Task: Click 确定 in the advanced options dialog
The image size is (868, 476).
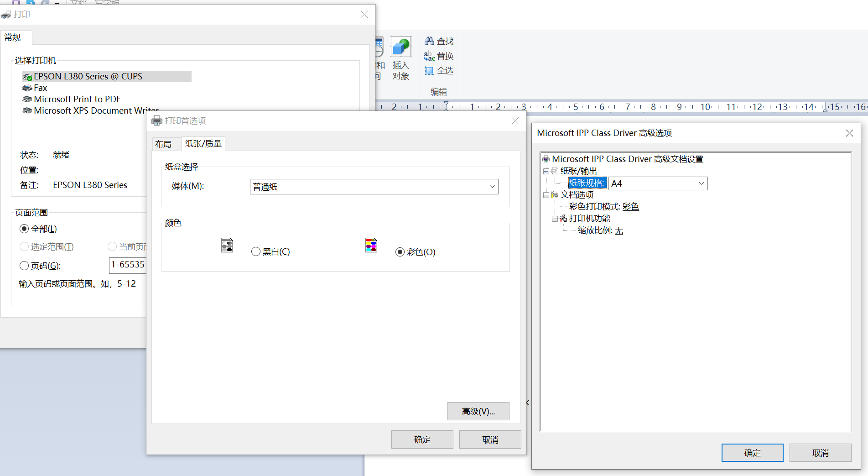Action: (752, 453)
